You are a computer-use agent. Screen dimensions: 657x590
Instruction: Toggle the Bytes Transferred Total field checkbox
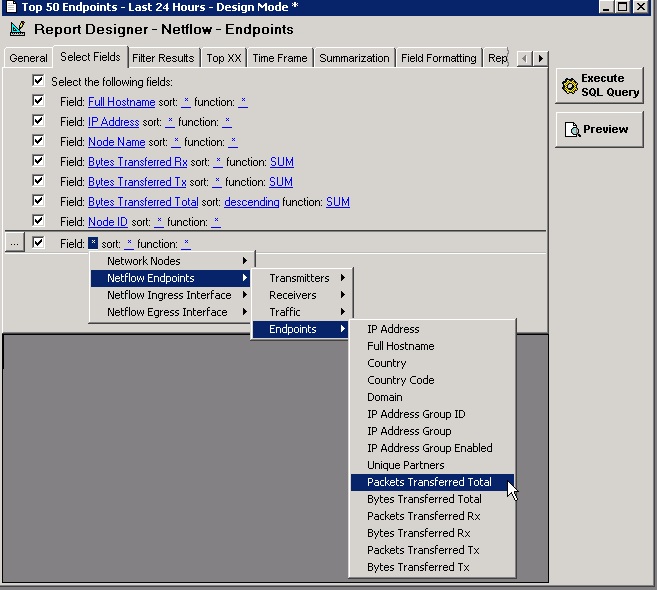tap(38, 201)
